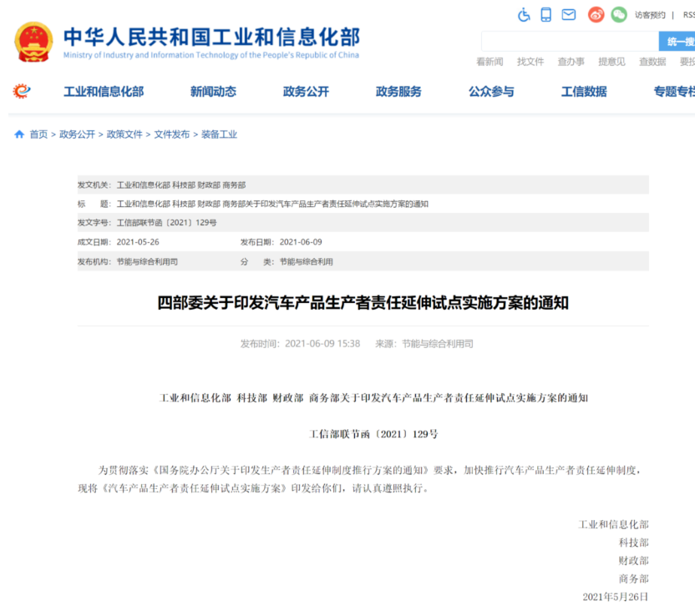
Task: Select the 提意见 search shortcut
Action: pos(611,62)
